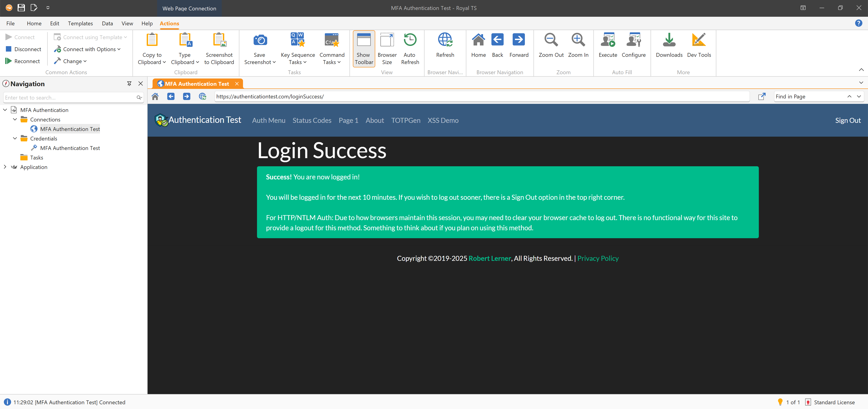Screen dimensions: 868x409
Task: Pin the Navigation panel
Action: point(129,84)
